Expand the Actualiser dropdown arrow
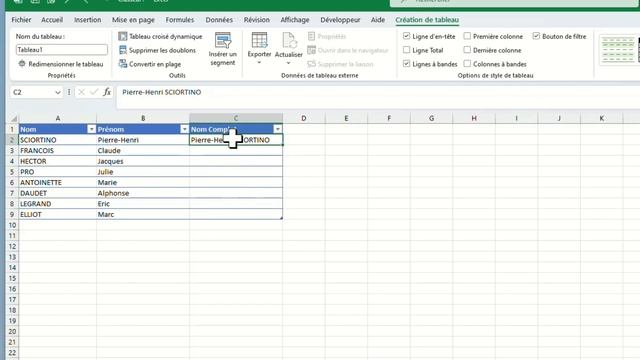640x360 pixels. pos(289,63)
